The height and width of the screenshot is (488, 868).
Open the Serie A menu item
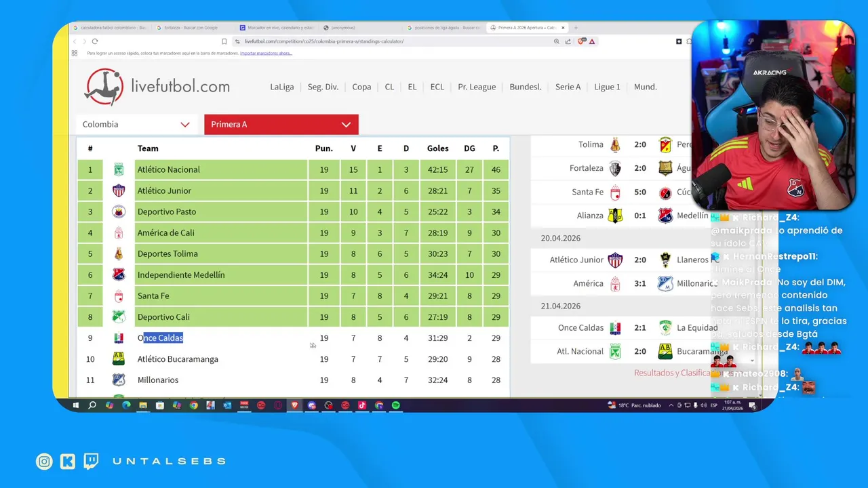pyautogui.click(x=568, y=87)
